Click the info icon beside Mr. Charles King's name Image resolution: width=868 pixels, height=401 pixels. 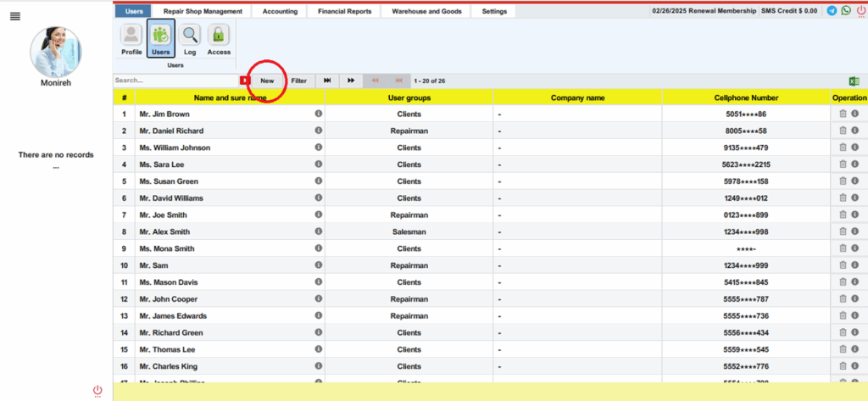click(319, 366)
